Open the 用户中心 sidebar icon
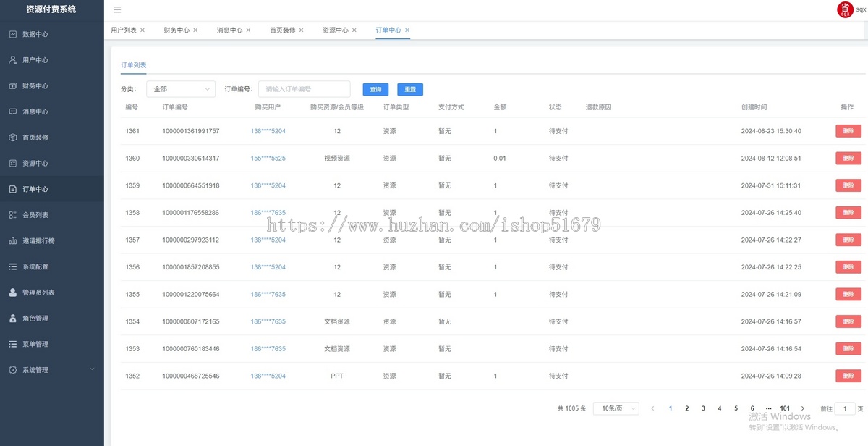 coord(13,60)
